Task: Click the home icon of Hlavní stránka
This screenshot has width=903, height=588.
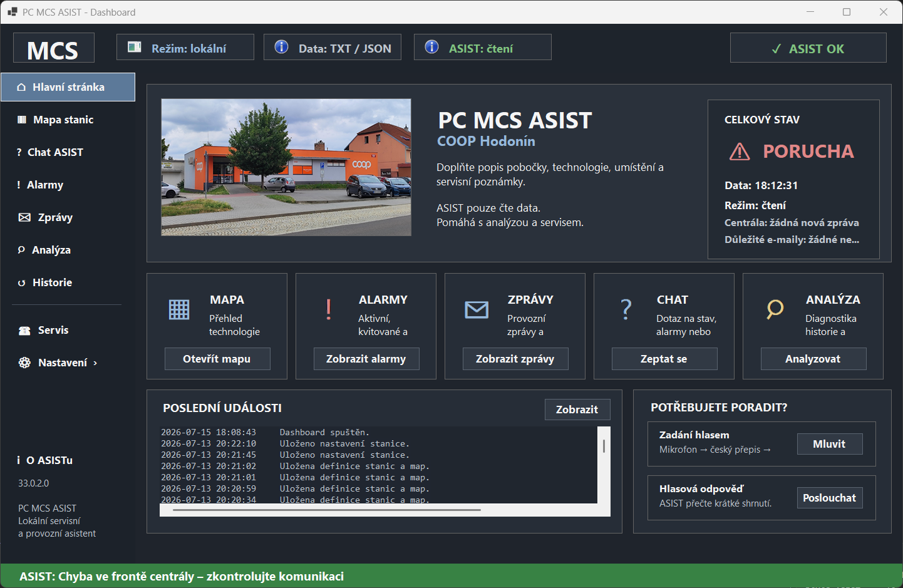Action: click(x=21, y=87)
